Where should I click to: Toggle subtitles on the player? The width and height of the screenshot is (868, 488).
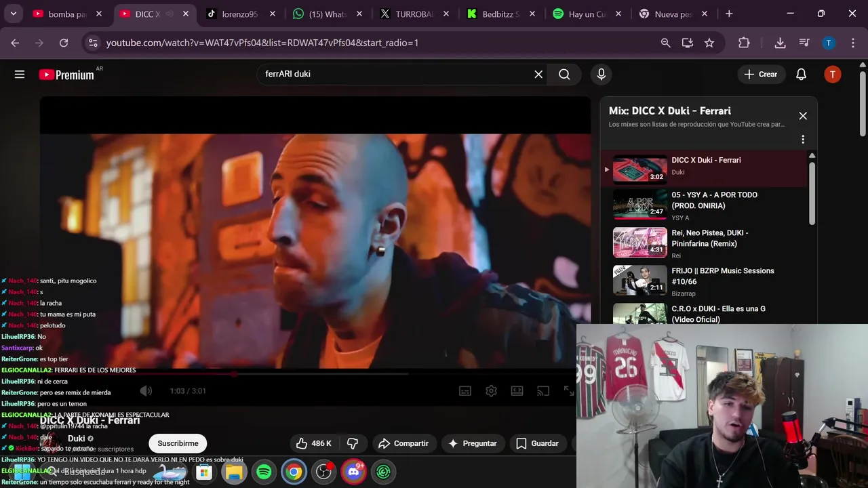click(x=465, y=391)
